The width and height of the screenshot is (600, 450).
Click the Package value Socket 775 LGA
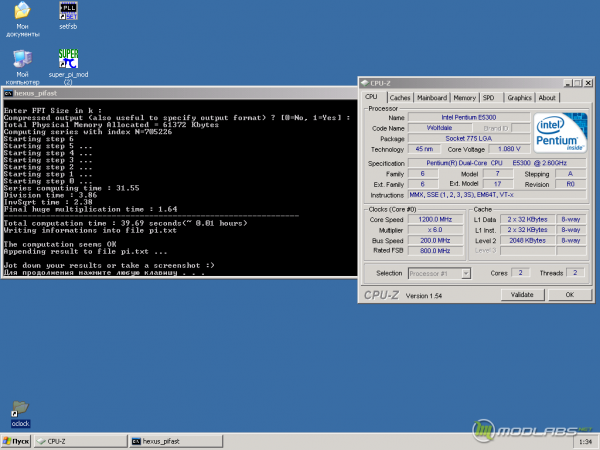(469, 139)
